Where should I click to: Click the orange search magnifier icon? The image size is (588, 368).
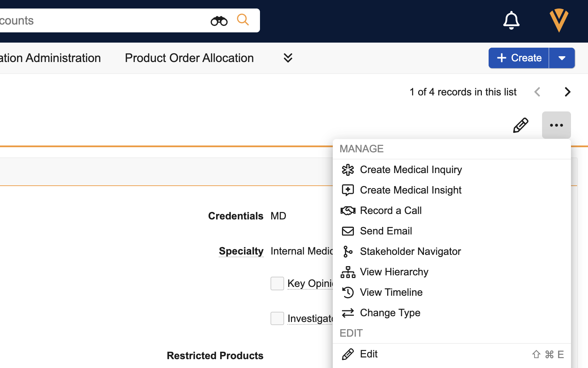[243, 20]
